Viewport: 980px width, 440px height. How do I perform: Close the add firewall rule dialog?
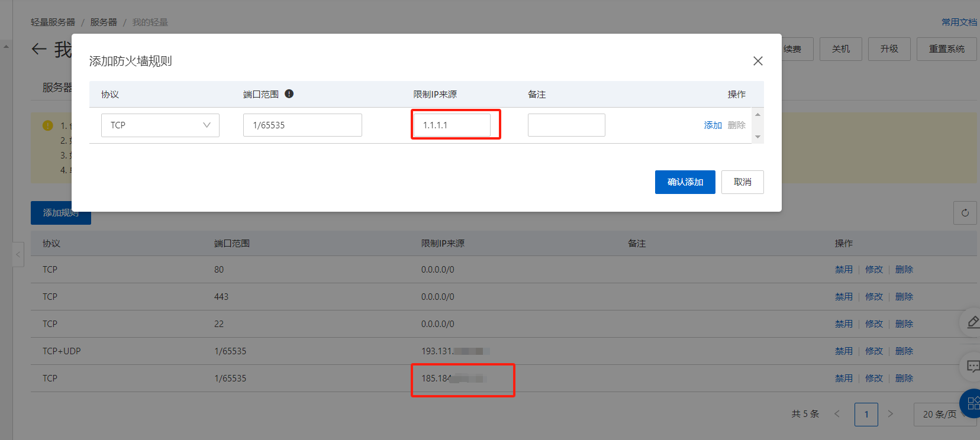tap(757, 61)
